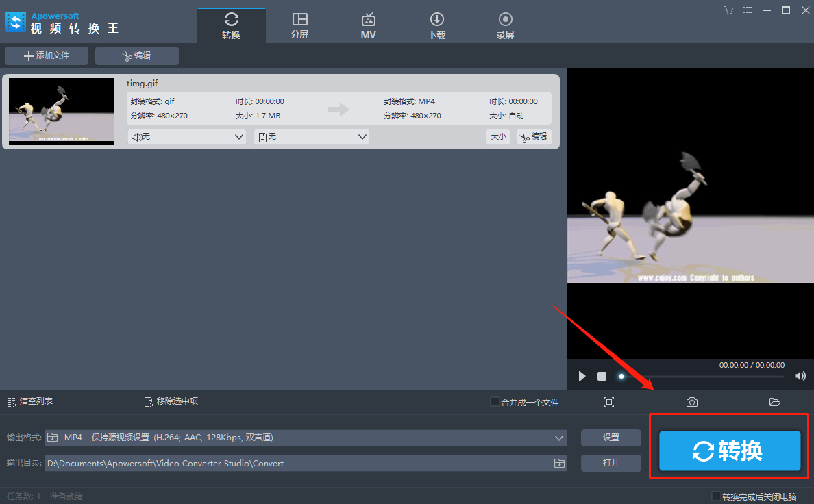Mute the preview volume speaker icon
The height and width of the screenshot is (504, 814).
point(800,376)
